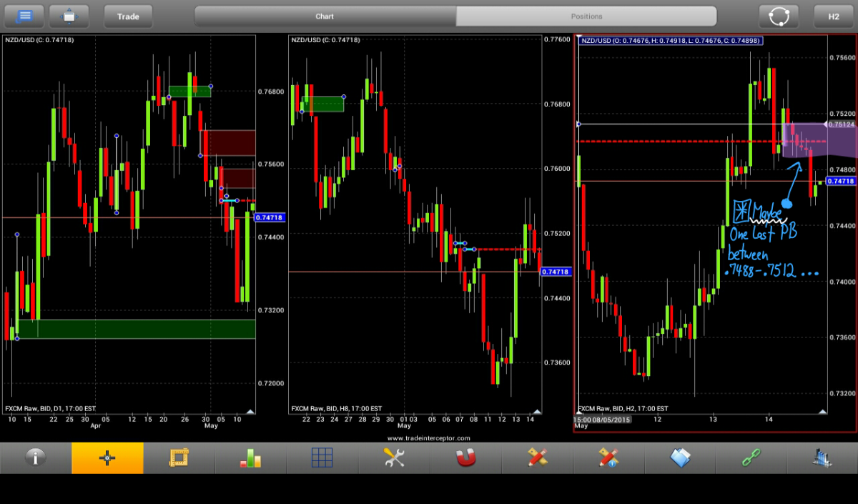Open the info icon in bottom toolbar
858x504 pixels.
pos(36,458)
